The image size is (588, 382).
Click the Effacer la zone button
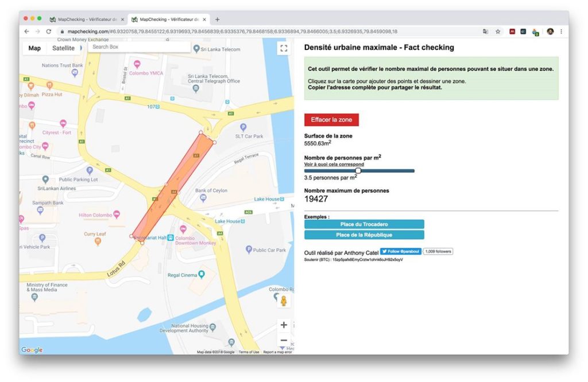tap(331, 120)
